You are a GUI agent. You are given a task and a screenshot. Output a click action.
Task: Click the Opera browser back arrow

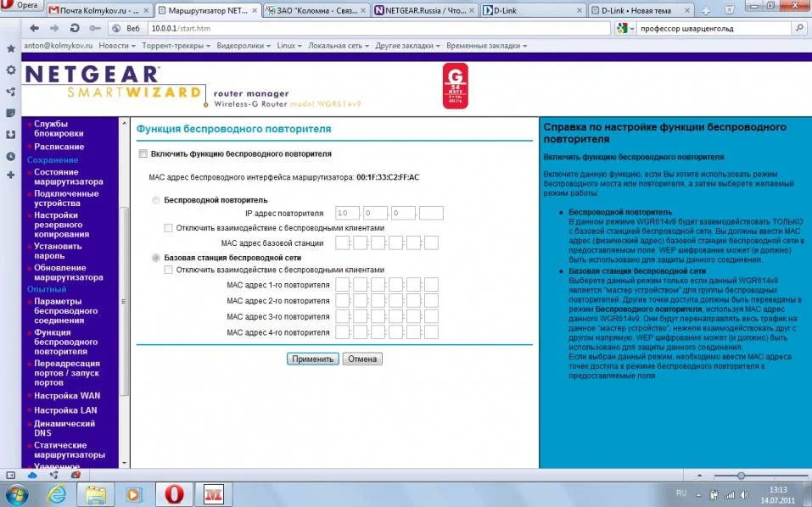pos(34,29)
